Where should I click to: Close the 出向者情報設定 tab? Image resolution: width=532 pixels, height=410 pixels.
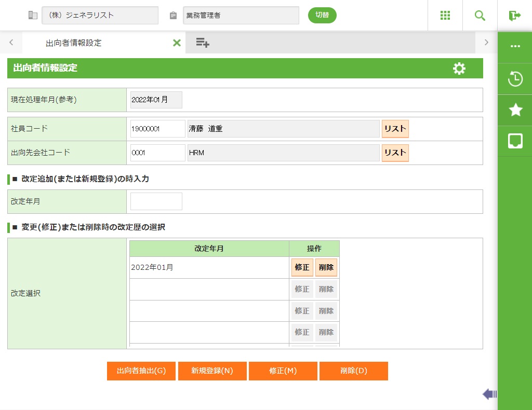(x=177, y=43)
